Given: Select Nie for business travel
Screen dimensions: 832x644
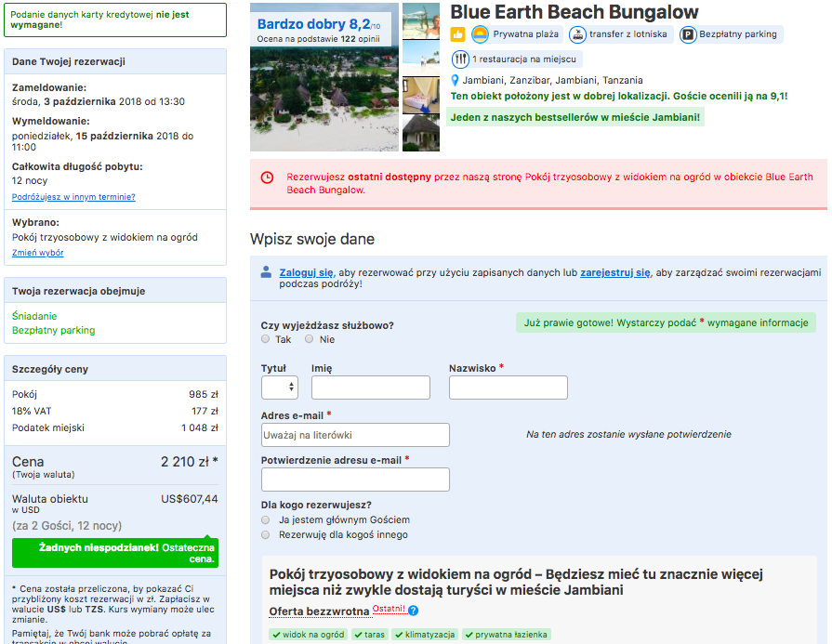Looking at the screenshot, I should (310, 339).
